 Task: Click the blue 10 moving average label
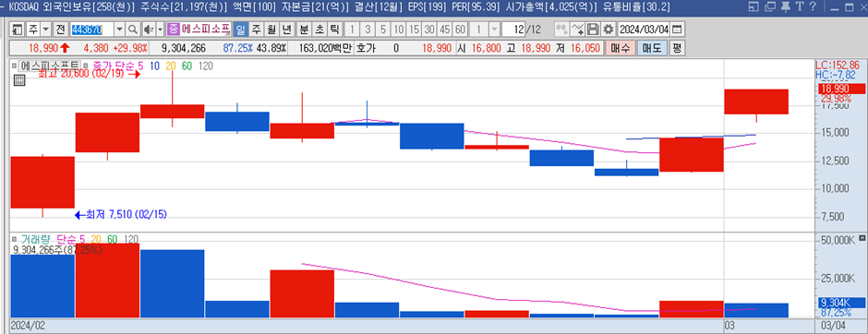pos(155,66)
